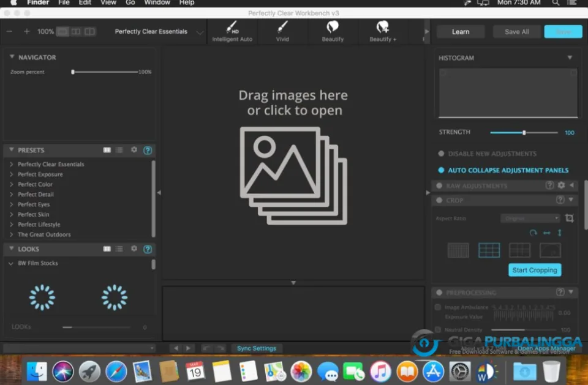Show Looks as list view
The height and width of the screenshot is (385, 588).
119,249
